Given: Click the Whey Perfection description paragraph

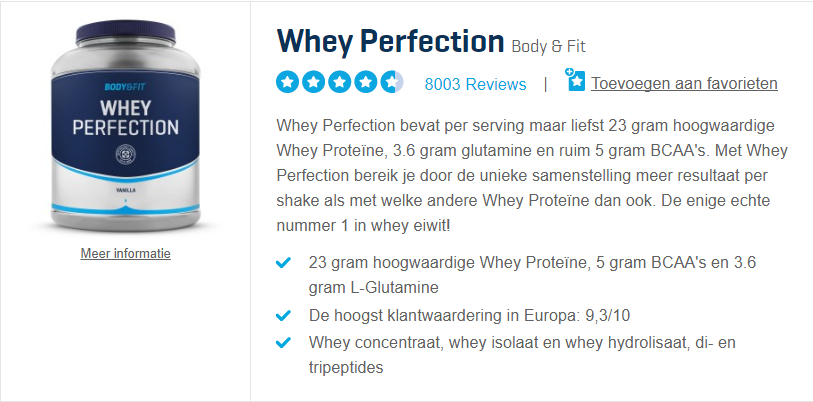Looking at the screenshot, I should coord(532,175).
